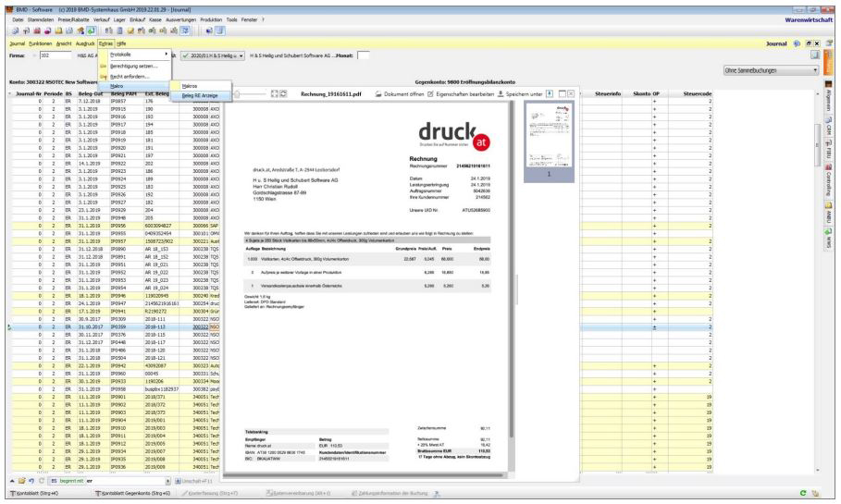The image size is (841, 504).
Task: Select cell IP0857 in Beleg PAM column
Action: coord(126,101)
